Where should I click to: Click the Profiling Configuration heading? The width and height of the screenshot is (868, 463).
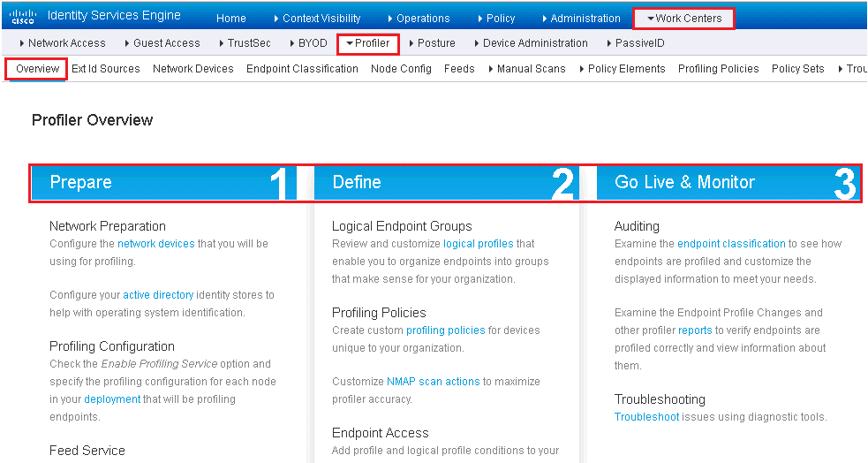point(112,346)
